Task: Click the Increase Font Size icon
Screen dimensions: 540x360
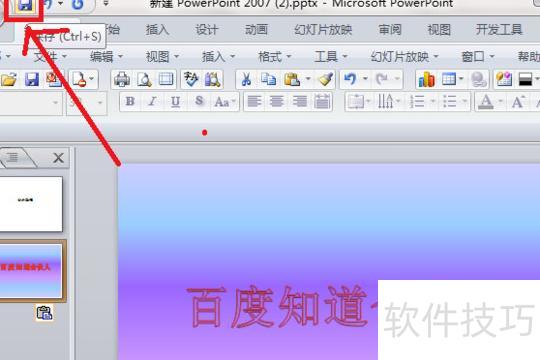Action: pos(518,102)
